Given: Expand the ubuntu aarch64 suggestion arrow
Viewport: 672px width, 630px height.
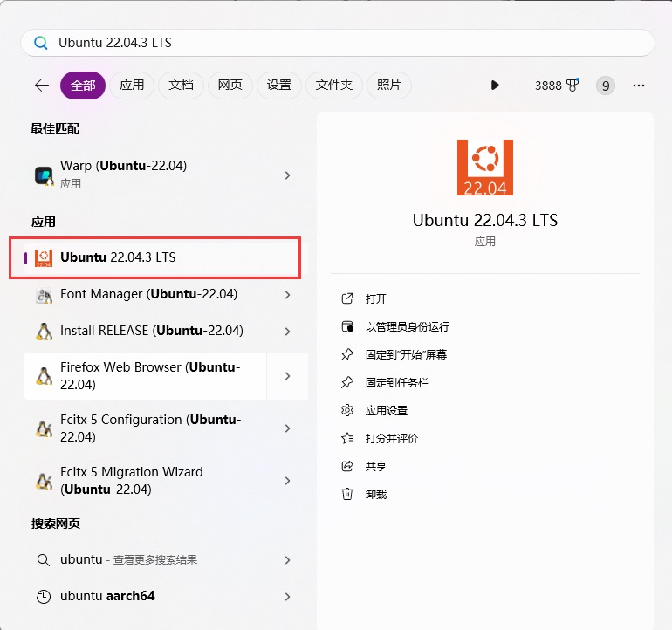Looking at the screenshot, I should pos(287,597).
